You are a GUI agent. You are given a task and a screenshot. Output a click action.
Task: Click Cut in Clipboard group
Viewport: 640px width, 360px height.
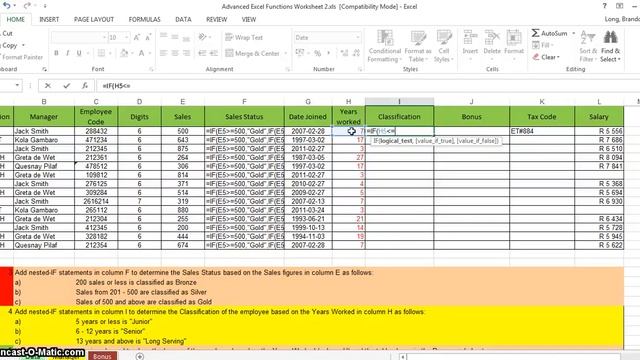7,33
